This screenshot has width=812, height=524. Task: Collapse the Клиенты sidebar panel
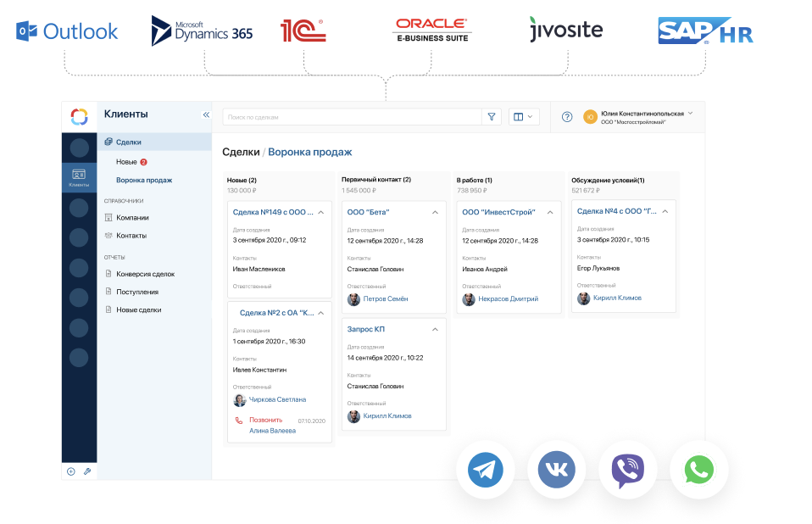(x=205, y=114)
